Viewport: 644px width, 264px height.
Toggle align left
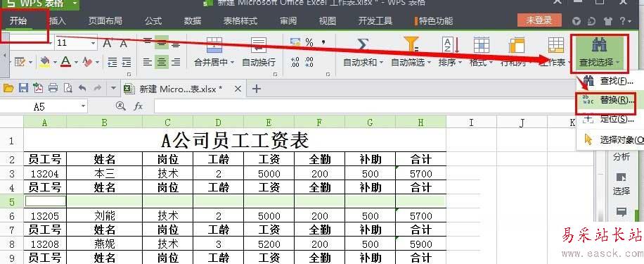pos(148,62)
